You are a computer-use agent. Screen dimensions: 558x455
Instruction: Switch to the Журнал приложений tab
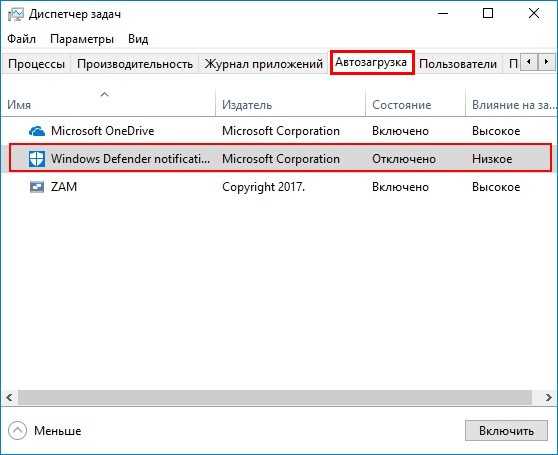coord(264,64)
